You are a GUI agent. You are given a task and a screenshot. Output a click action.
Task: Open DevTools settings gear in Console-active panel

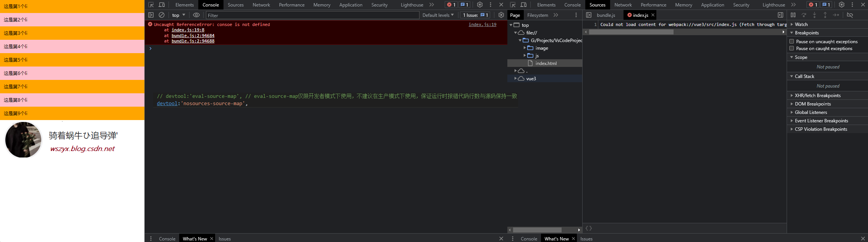coord(480,5)
